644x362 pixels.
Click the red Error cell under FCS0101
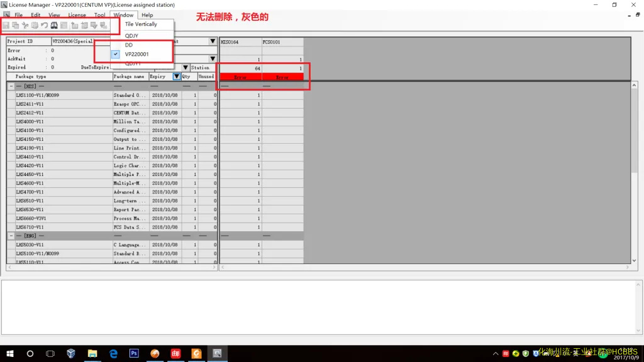(282, 77)
